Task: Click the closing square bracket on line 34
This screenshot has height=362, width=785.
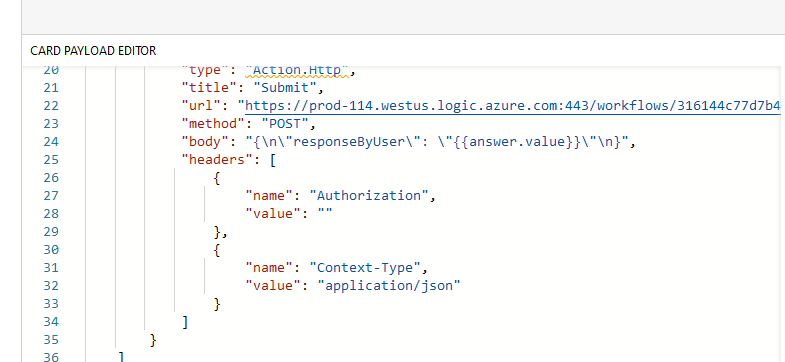Action: 185,322
